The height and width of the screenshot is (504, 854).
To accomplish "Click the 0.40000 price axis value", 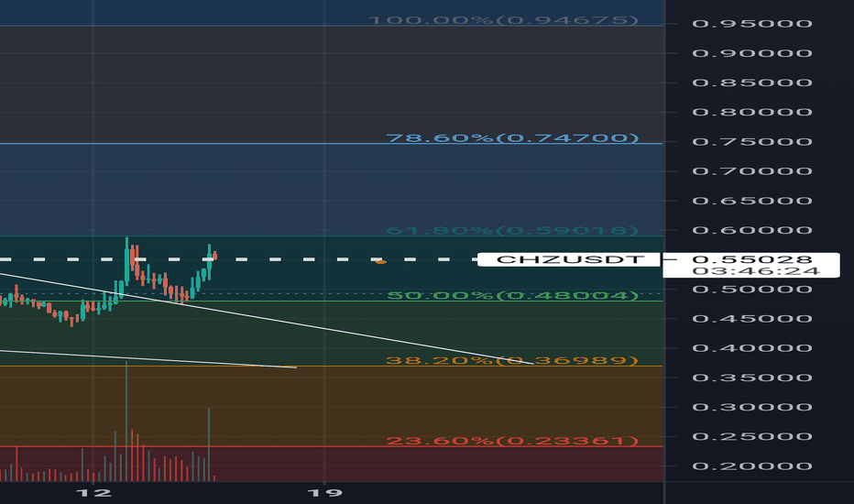I will (x=752, y=347).
